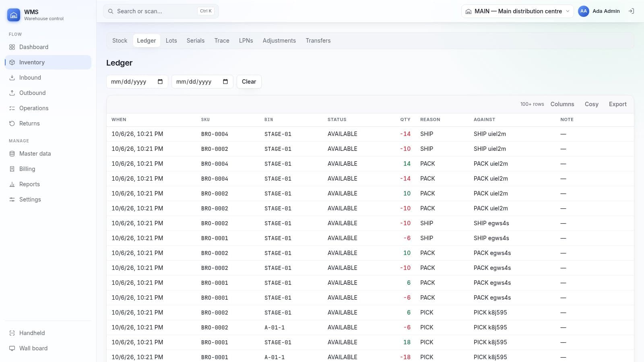
Task: Click the Handheld scanner icon
Action: coord(12,333)
